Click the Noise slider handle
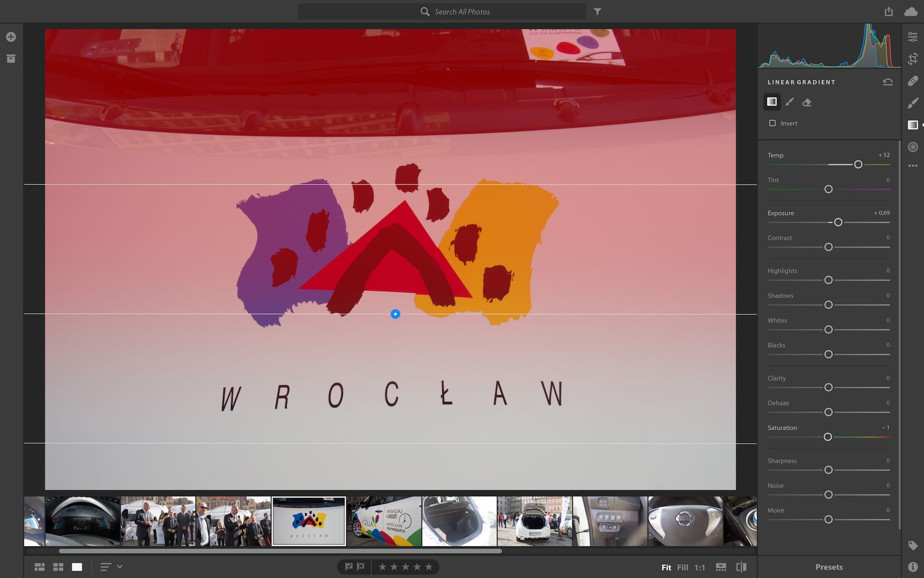The width and height of the screenshot is (924, 578). (828, 495)
